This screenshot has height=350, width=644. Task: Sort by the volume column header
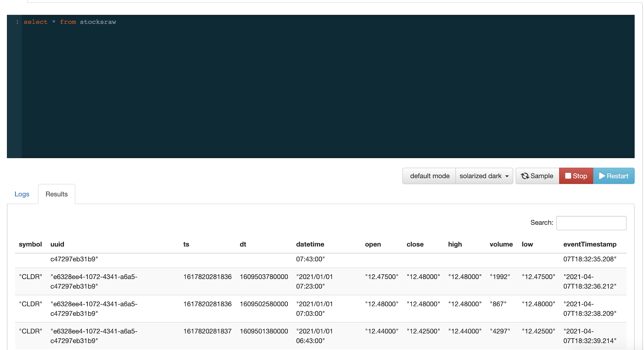tap(501, 244)
